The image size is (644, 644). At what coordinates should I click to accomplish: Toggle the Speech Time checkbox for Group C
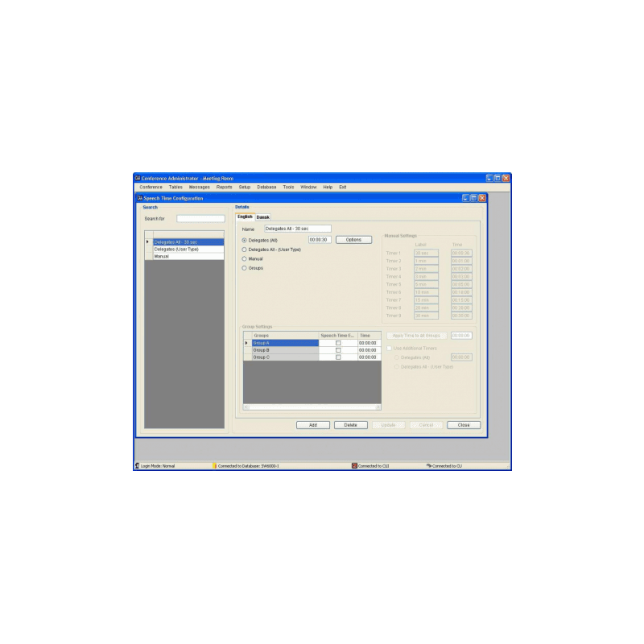tap(337, 357)
